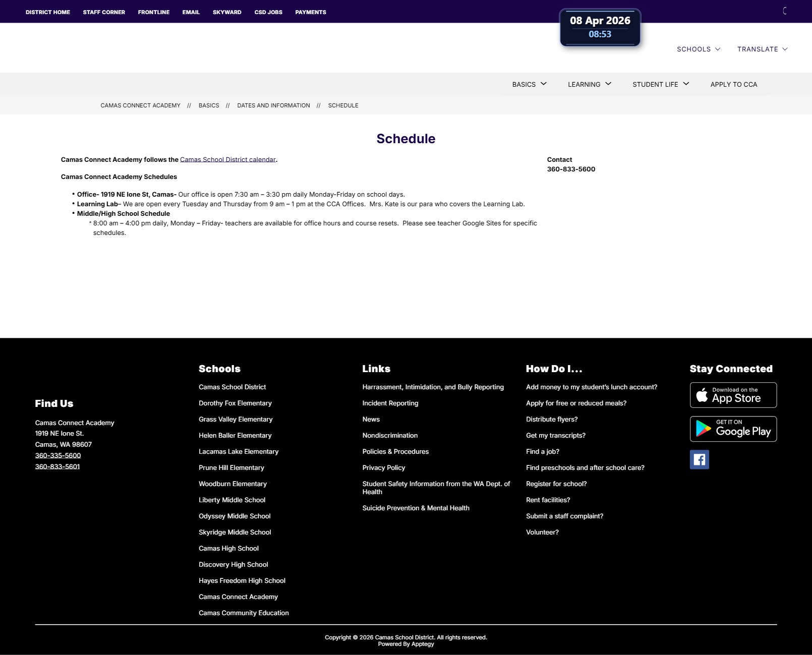Expand the Translate dropdown
This screenshot has width=812, height=655.
(x=762, y=49)
